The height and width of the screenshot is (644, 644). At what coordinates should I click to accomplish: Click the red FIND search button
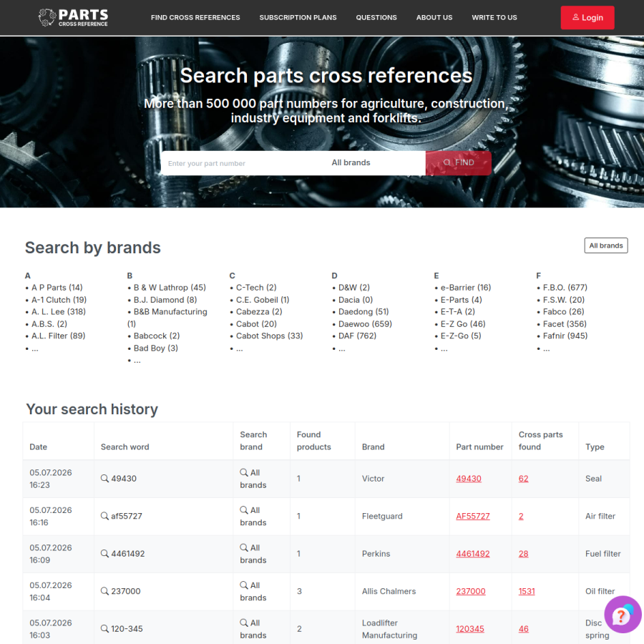(x=459, y=162)
